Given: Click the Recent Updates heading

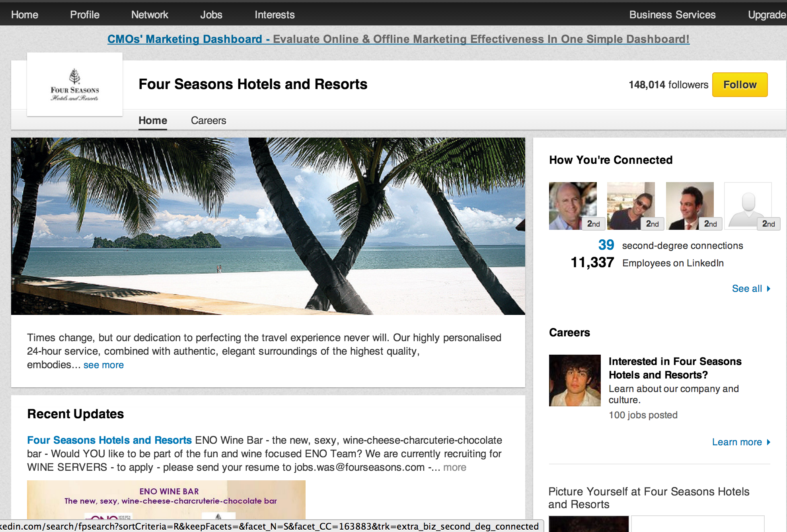Looking at the screenshot, I should pyautogui.click(x=76, y=414).
